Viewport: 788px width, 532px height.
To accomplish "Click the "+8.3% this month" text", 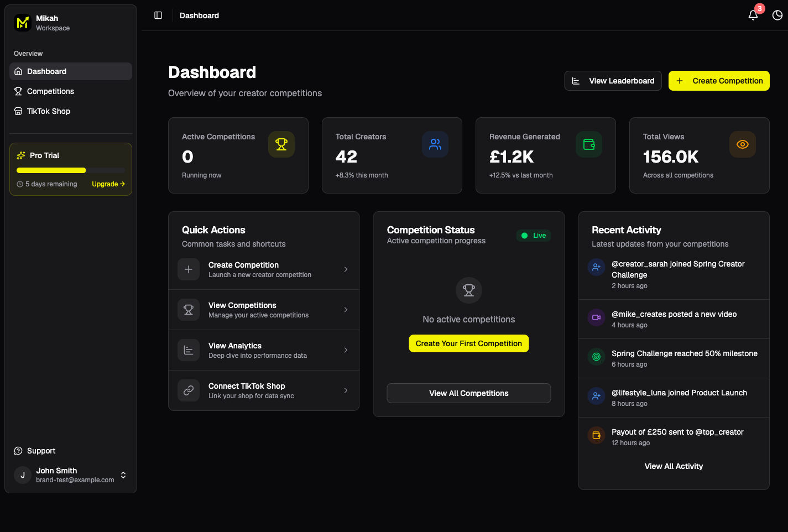I will pos(362,175).
